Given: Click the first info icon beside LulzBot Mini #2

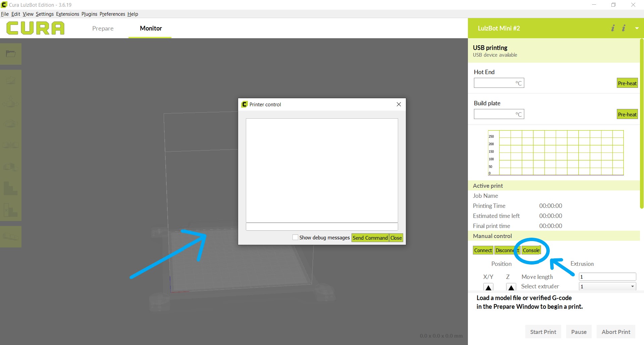Looking at the screenshot, I should tap(613, 28).
